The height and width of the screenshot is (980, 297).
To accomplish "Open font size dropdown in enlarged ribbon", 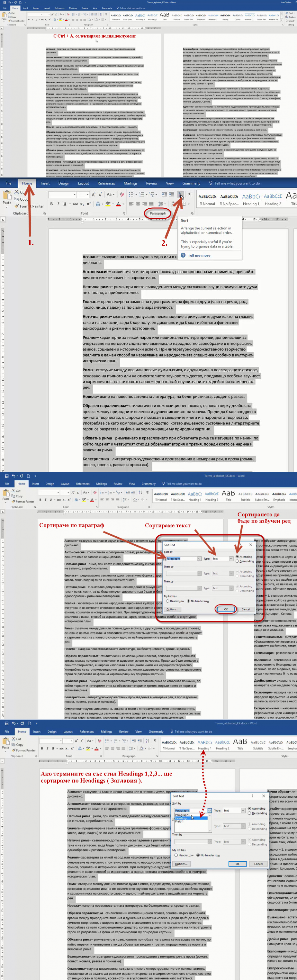I will (x=87, y=195).
